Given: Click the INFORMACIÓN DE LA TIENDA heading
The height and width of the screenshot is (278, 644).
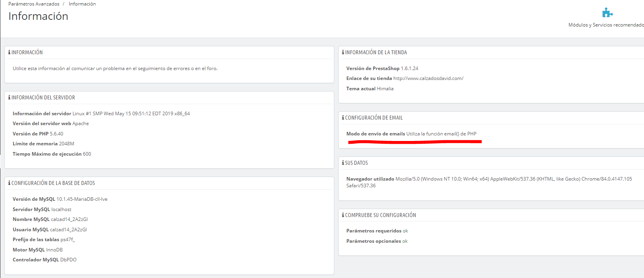Looking at the screenshot, I should point(376,52).
